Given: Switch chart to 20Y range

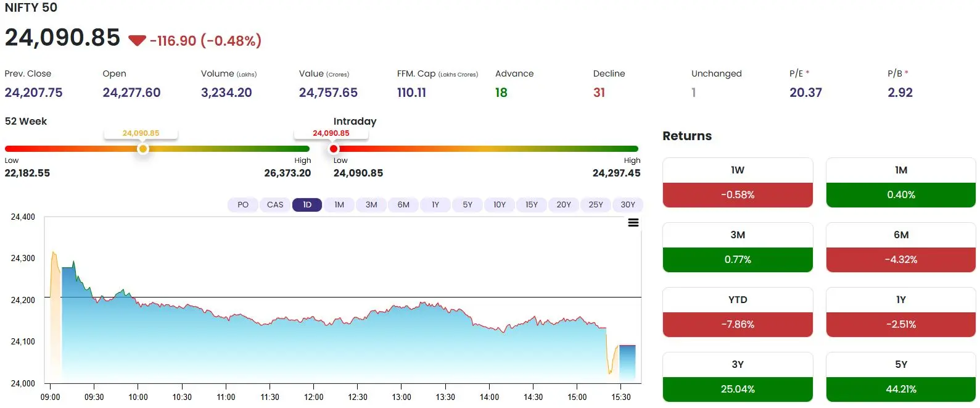Looking at the screenshot, I should pyautogui.click(x=564, y=205).
